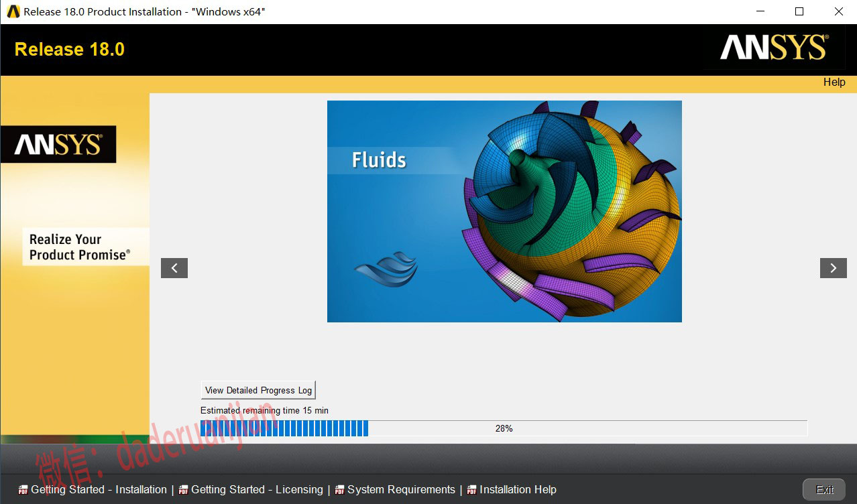
Task: Maximize the installer window
Action: click(799, 11)
